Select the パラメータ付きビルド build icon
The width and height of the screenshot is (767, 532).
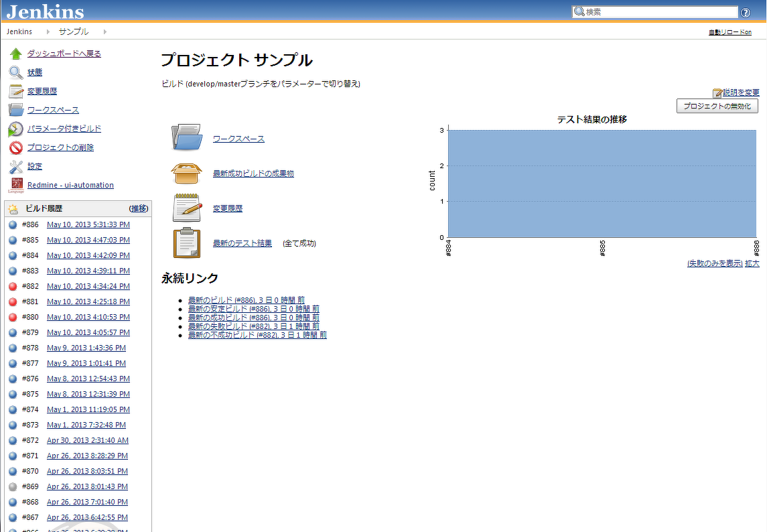pos(14,128)
